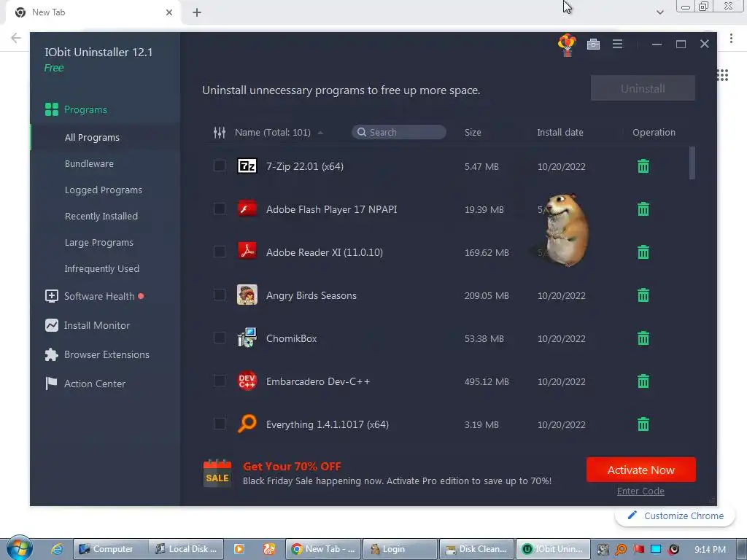Screen dimensions: 747x560
Task: Click the Angry Birds Seasons icon
Action: point(247,295)
